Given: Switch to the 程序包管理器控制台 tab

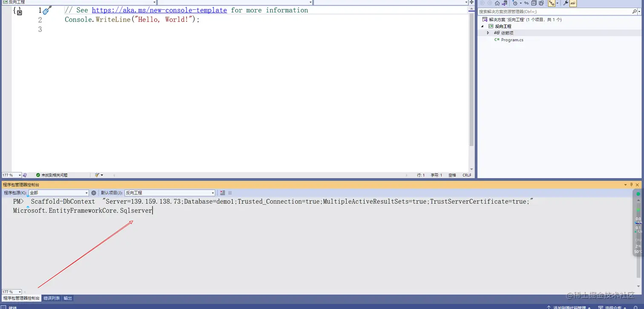Looking at the screenshot, I should [21, 298].
